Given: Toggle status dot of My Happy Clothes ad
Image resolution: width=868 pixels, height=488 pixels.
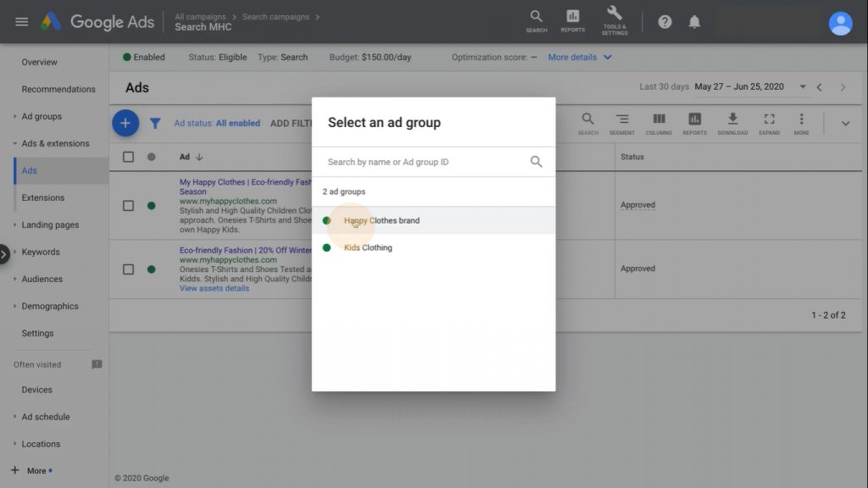Looking at the screenshot, I should 151,206.
